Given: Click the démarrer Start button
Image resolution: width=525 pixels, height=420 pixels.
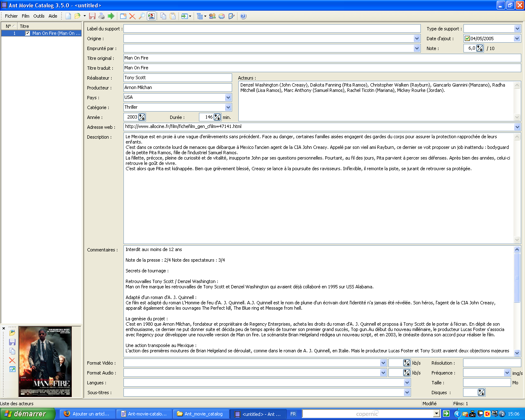Looking at the screenshot, I should pos(27,414).
